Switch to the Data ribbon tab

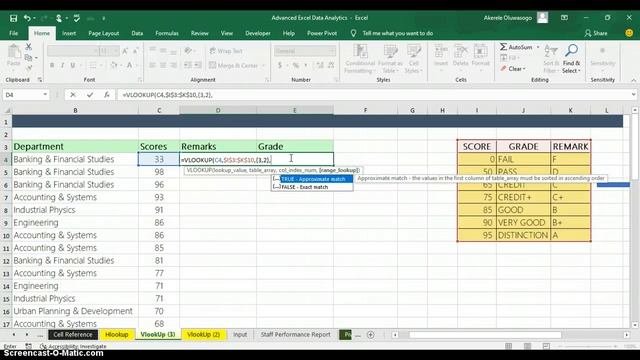(137, 33)
